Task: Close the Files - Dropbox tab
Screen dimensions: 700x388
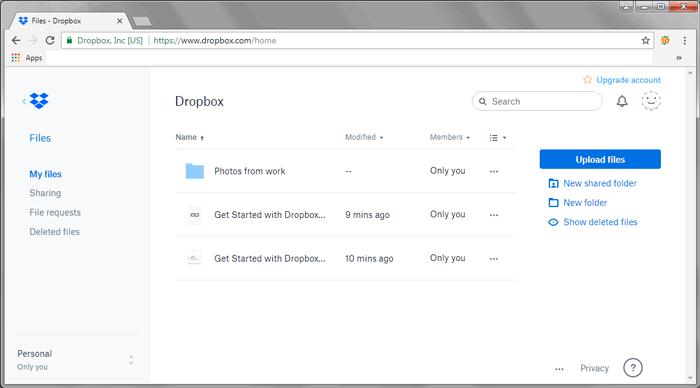Action: [119, 21]
